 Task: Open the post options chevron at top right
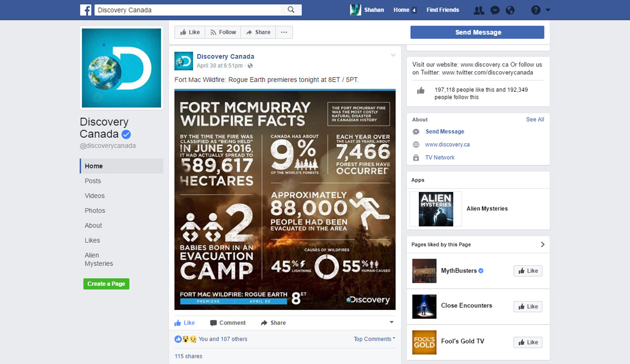[393, 55]
